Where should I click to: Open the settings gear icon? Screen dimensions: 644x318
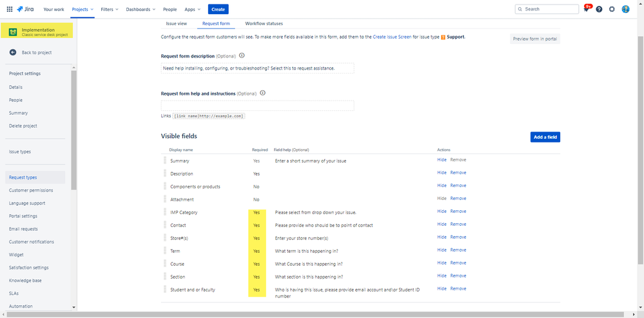pyautogui.click(x=612, y=9)
